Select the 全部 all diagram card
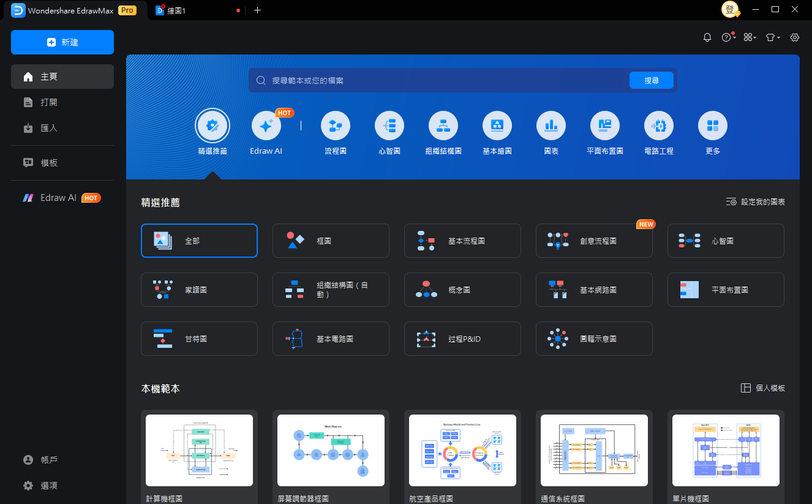This screenshot has height=504, width=812. [199, 241]
